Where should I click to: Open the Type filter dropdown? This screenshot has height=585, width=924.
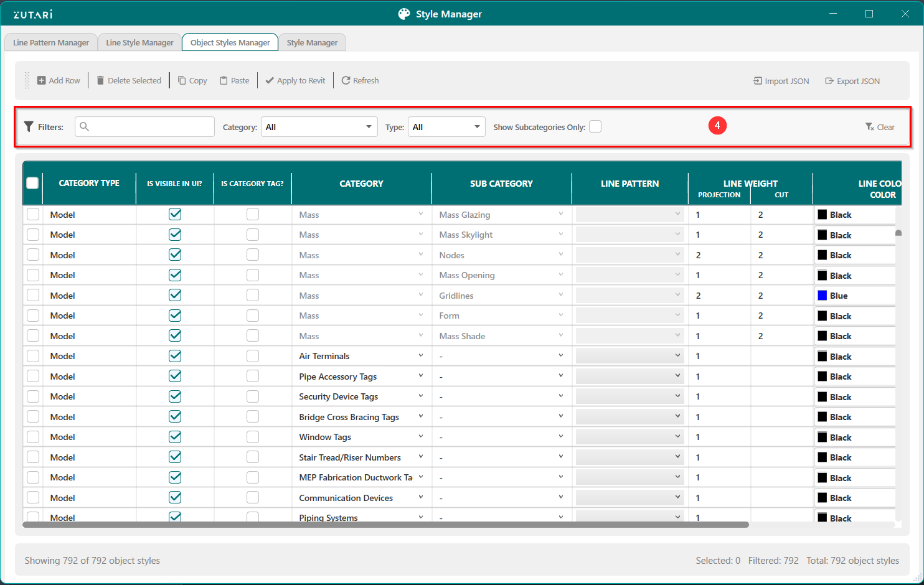[446, 127]
